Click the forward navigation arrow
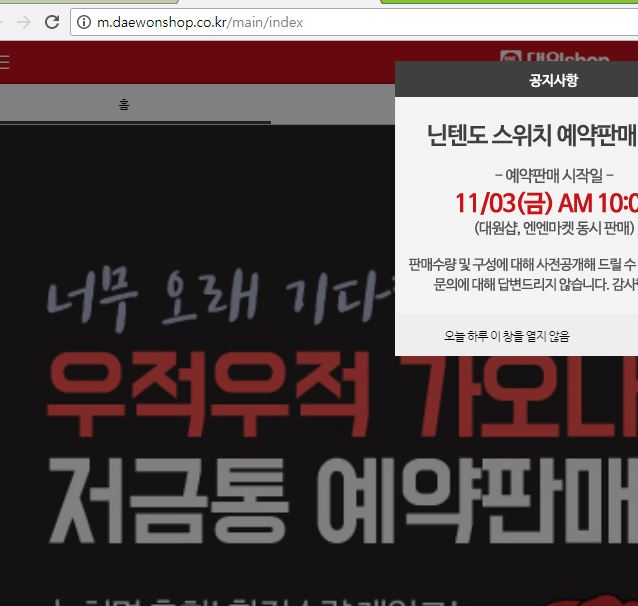 [x=24, y=22]
